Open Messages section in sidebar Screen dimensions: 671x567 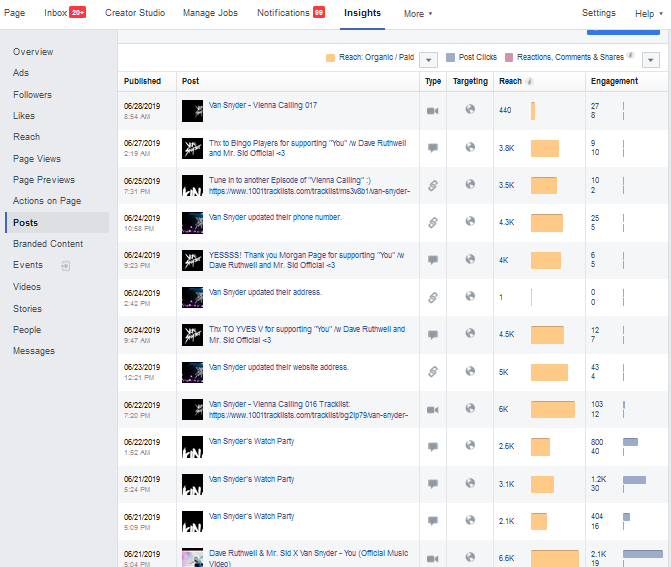point(34,351)
